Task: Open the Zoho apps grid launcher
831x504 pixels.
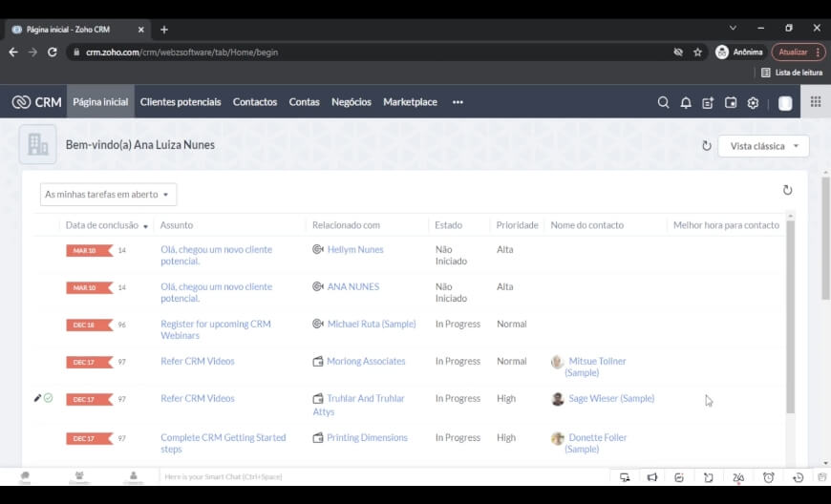Action: click(x=815, y=102)
